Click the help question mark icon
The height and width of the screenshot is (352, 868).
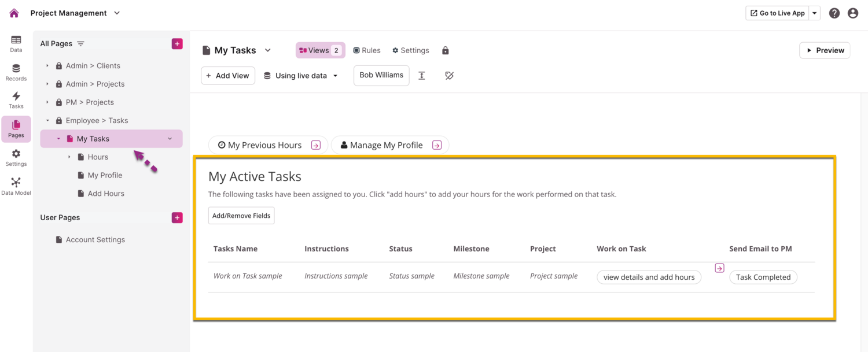pyautogui.click(x=834, y=13)
